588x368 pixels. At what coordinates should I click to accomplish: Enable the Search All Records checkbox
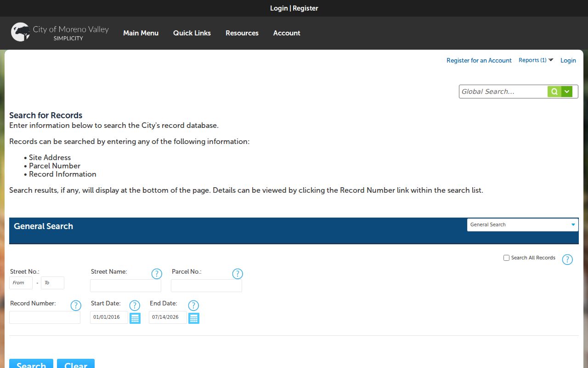pyautogui.click(x=506, y=258)
